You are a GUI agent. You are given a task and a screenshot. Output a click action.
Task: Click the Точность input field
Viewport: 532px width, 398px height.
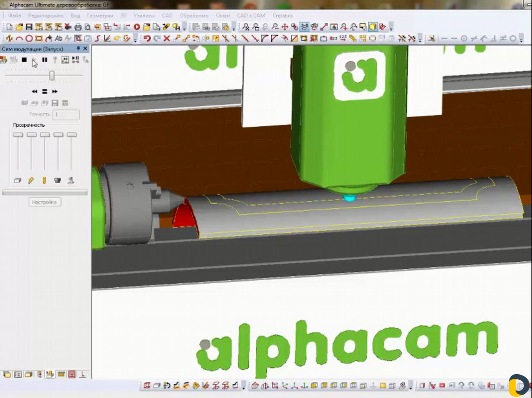pos(66,115)
